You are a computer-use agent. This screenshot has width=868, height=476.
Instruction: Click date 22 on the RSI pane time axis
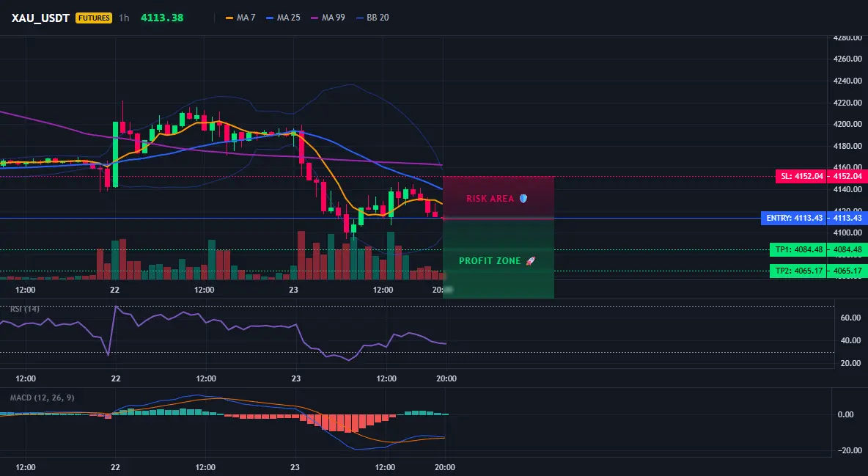[x=116, y=378]
